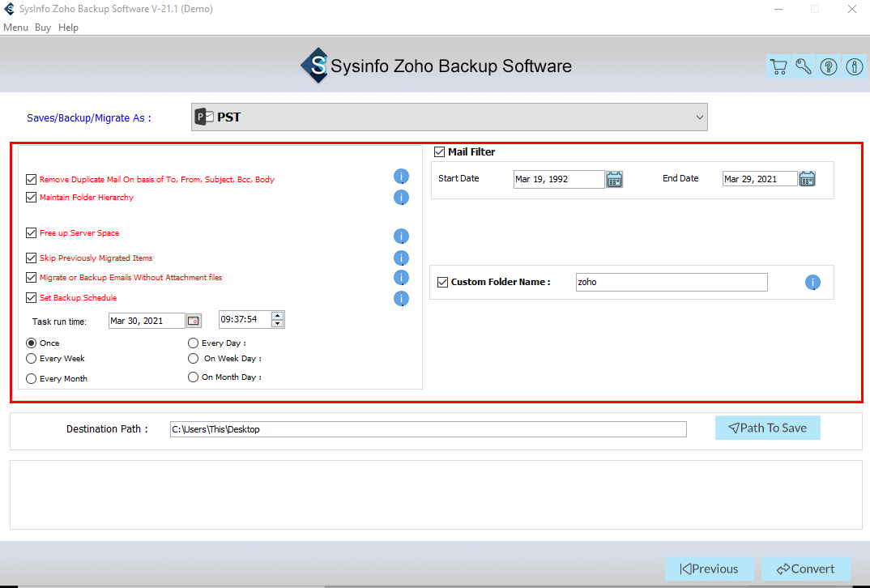
Task: Select the Every Week radio button
Action: [x=32, y=359]
